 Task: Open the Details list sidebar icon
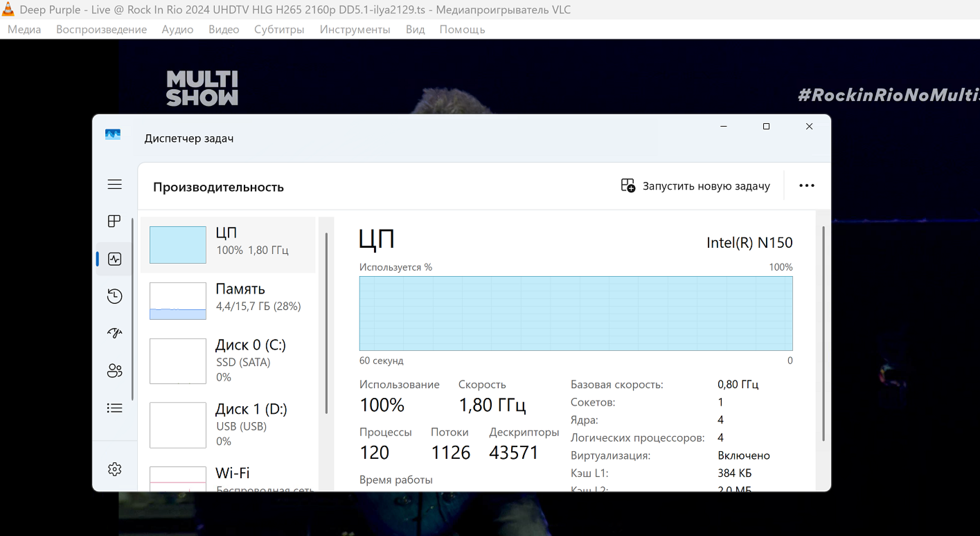pyautogui.click(x=114, y=408)
